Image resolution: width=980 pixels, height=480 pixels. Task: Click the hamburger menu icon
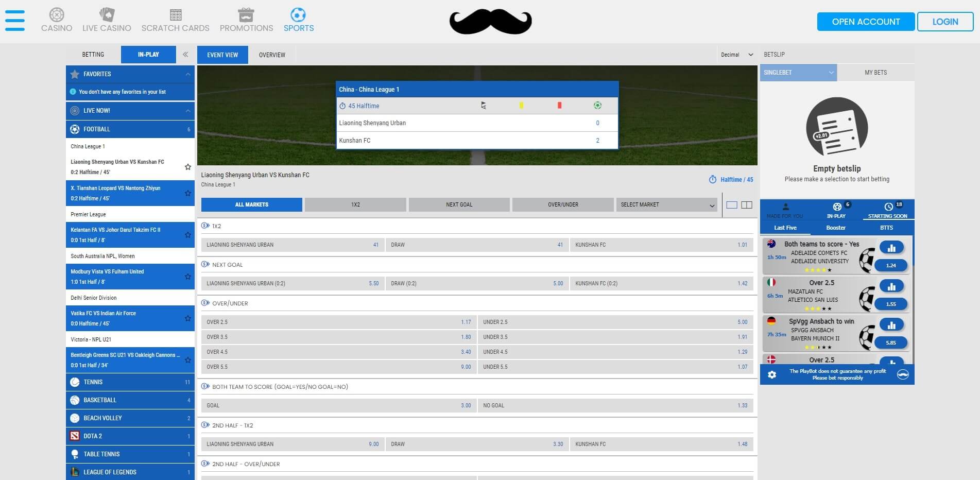pyautogui.click(x=15, y=21)
